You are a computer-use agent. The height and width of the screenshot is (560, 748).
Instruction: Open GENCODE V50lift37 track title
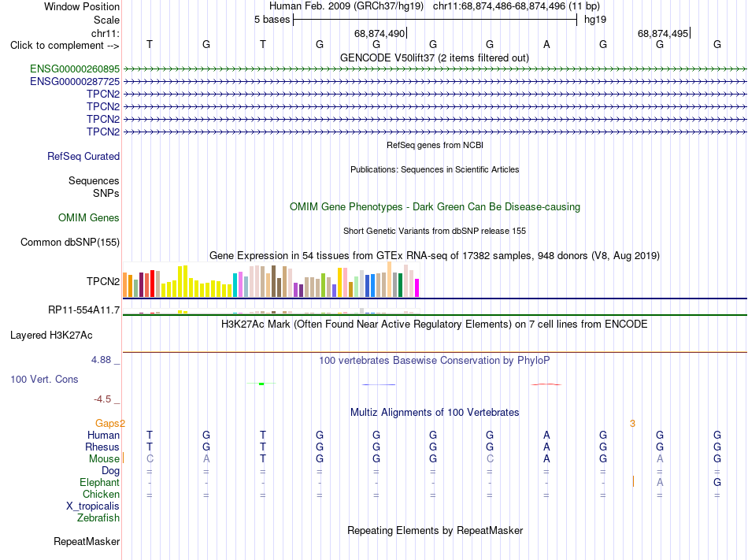coord(435,58)
